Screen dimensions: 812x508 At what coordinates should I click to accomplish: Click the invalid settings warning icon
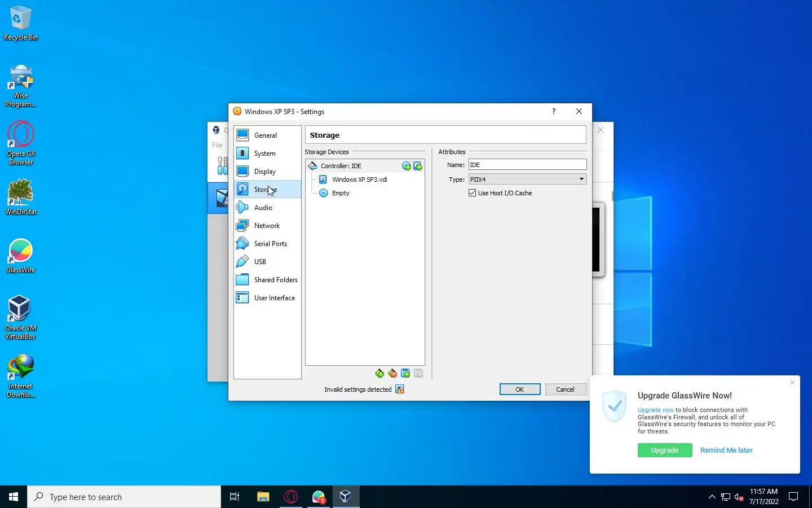coord(400,389)
